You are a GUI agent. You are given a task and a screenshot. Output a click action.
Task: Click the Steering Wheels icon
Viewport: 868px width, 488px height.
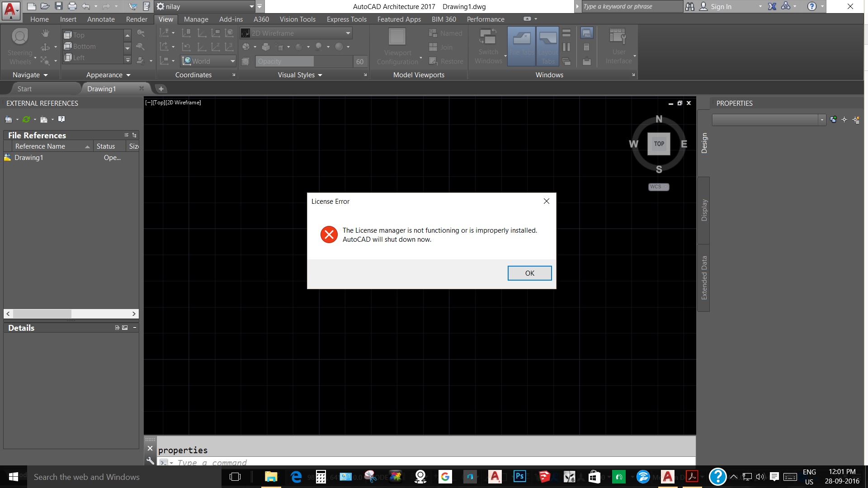[20, 37]
